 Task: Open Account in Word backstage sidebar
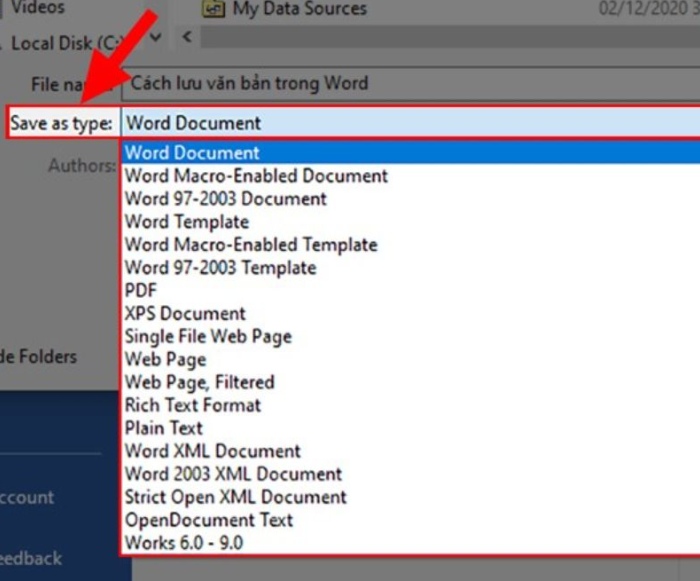tap(27, 497)
